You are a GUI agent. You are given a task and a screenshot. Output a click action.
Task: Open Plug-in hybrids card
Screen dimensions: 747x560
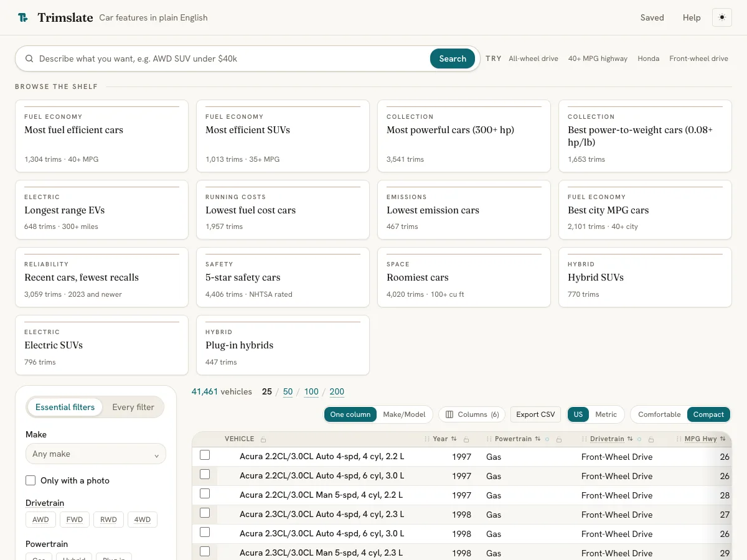point(283,345)
